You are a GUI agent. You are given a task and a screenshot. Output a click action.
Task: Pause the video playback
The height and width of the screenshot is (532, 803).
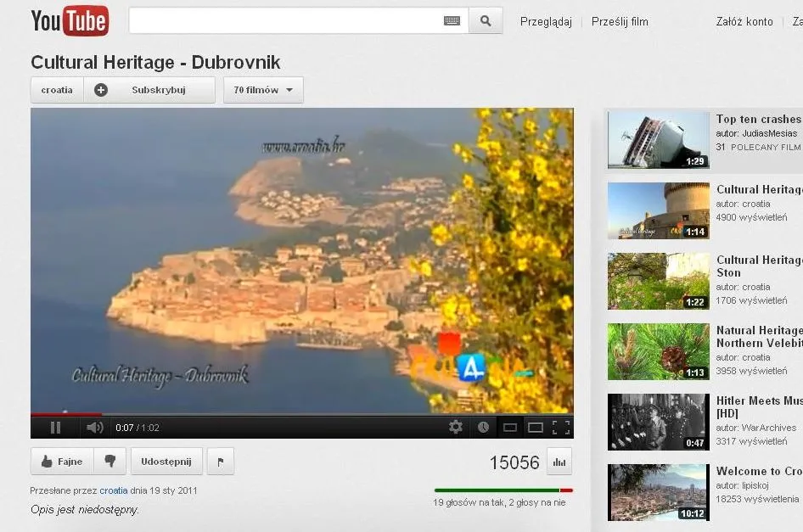[55, 428]
